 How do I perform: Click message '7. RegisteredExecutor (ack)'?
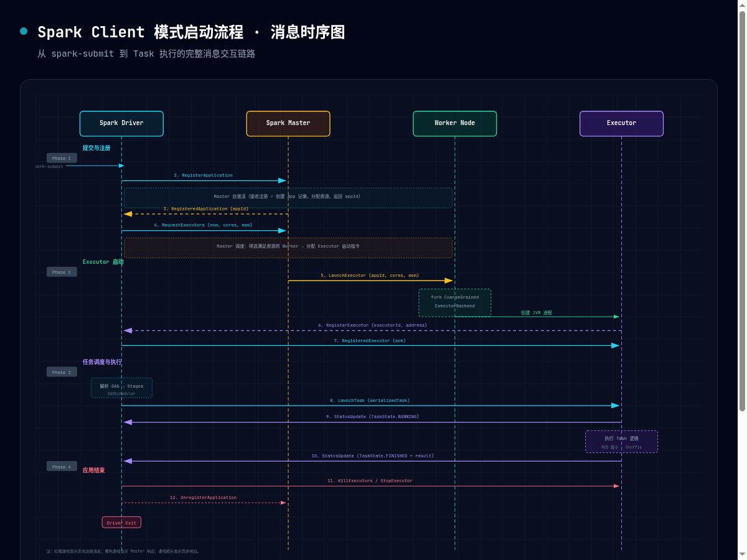coord(370,340)
